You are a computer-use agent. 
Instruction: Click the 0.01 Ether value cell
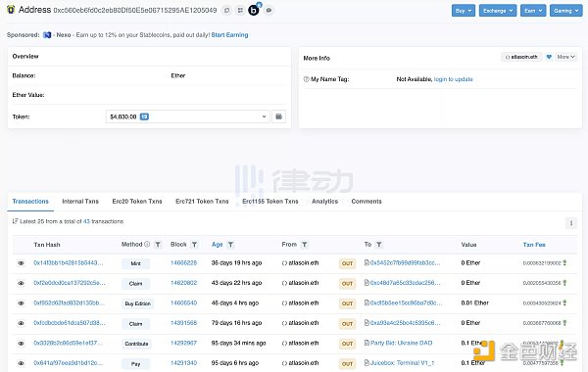(x=474, y=302)
